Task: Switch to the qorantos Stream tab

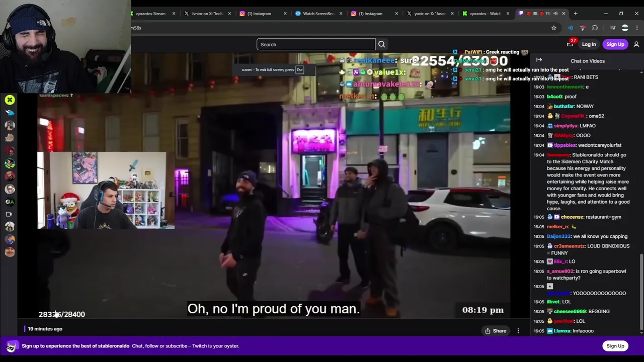Action: pyautogui.click(x=151, y=14)
